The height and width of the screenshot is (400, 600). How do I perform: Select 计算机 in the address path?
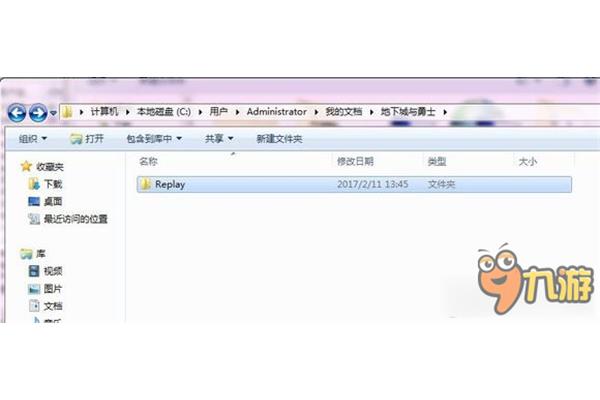pyautogui.click(x=104, y=112)
